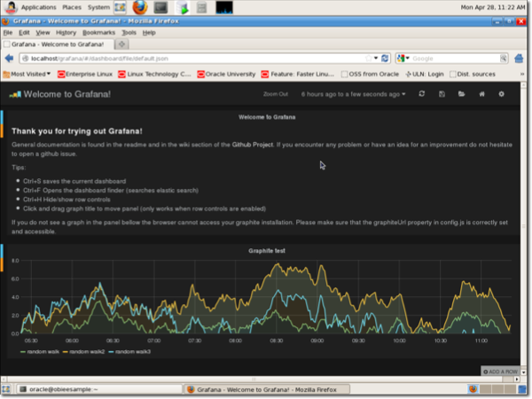Open dashboard finder folder icon
Viewport: 532px width, 399px height.
pos(461,94)
